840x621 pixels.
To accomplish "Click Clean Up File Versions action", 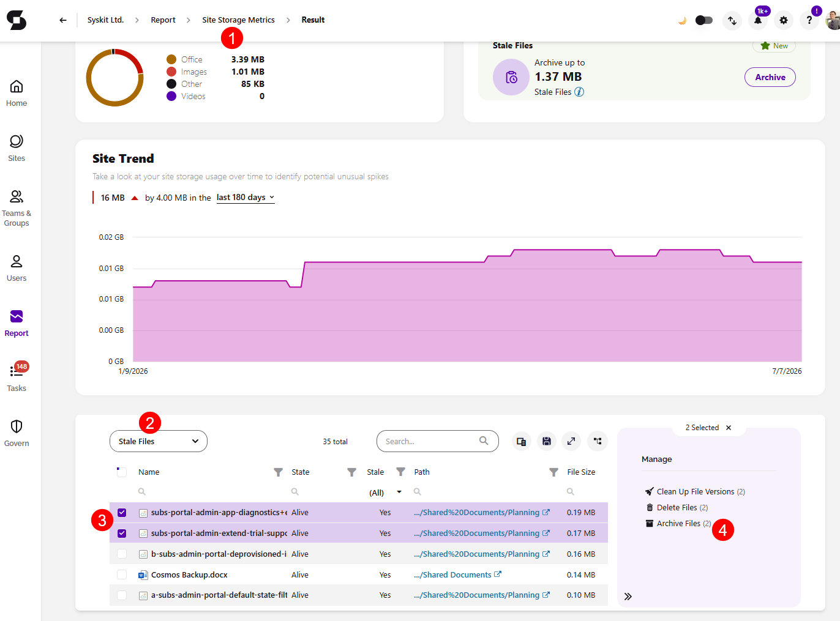I will click(695, 492).
